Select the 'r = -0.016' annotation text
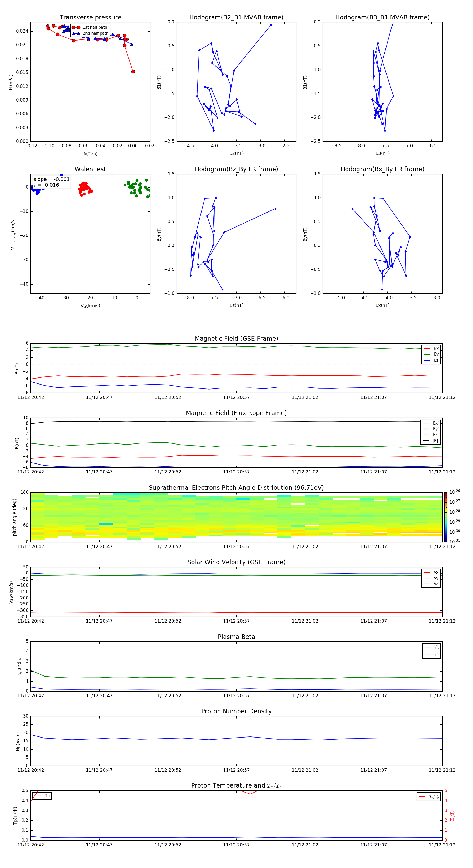 coord(47,185)
